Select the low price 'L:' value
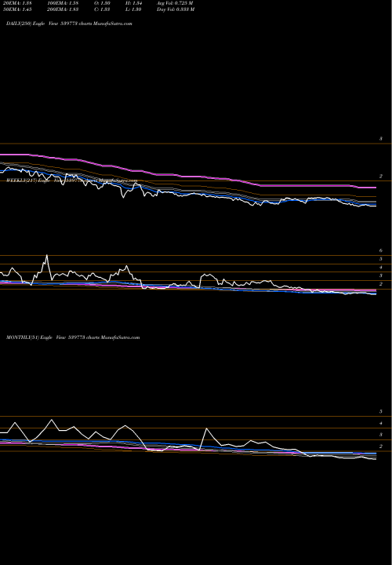Screen dimensions: 392x565 click(135, 9)
